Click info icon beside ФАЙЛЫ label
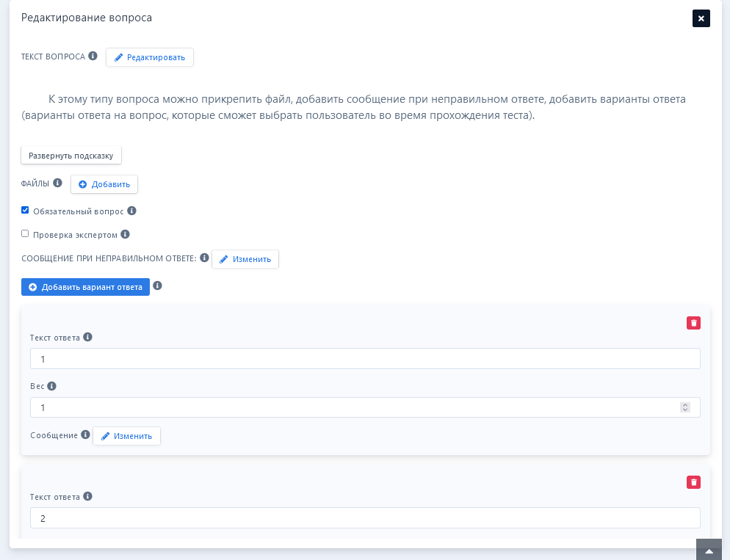Screen dimensions: 730x560 click(x=57, y=183)
